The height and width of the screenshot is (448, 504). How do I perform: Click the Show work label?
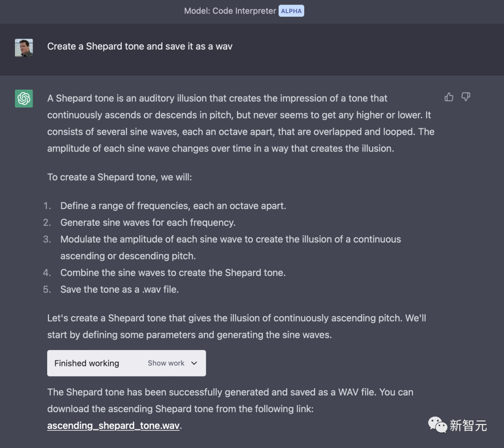pyautogui.click(x=166, y=363)
